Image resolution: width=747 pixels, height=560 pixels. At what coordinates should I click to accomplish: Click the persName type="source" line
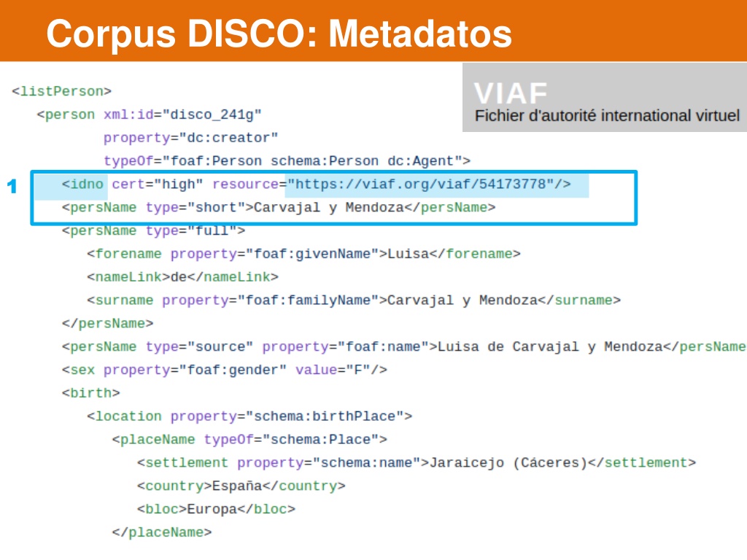coord(403,346)
